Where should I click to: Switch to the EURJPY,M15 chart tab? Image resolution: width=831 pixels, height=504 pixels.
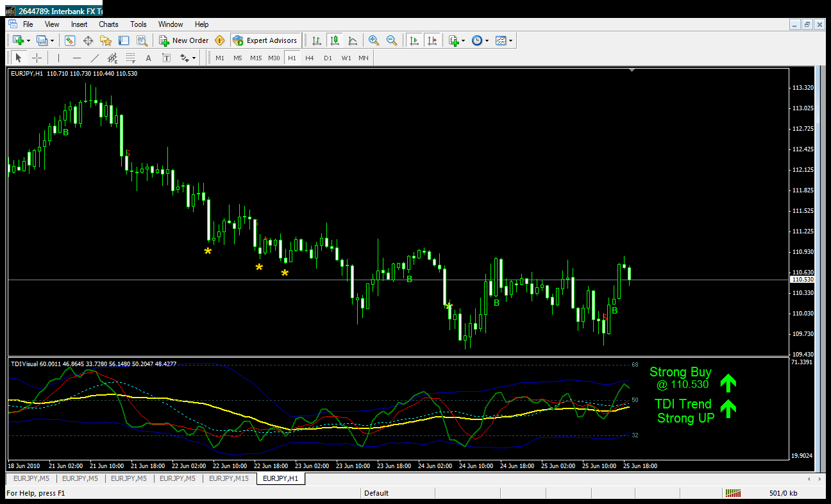229,478
